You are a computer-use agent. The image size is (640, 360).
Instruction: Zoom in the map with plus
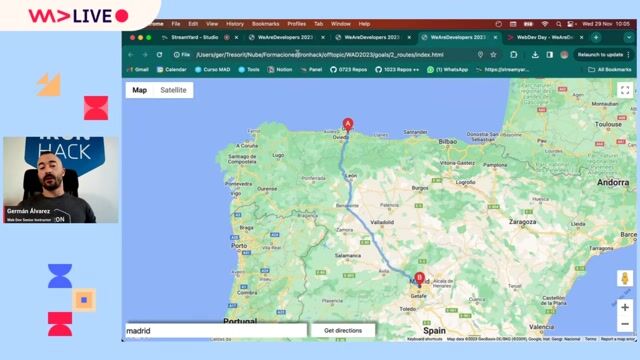[625, 307]
